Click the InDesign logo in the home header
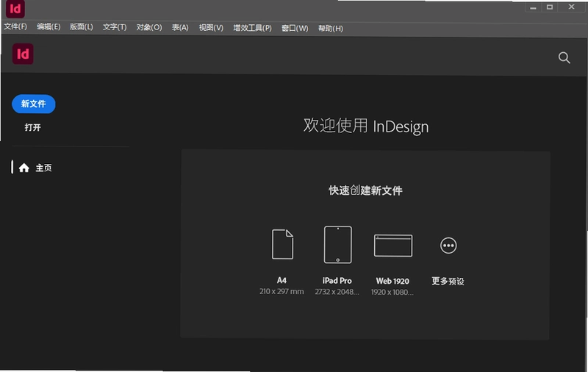588x372 pixels. (x=23, y=54)
